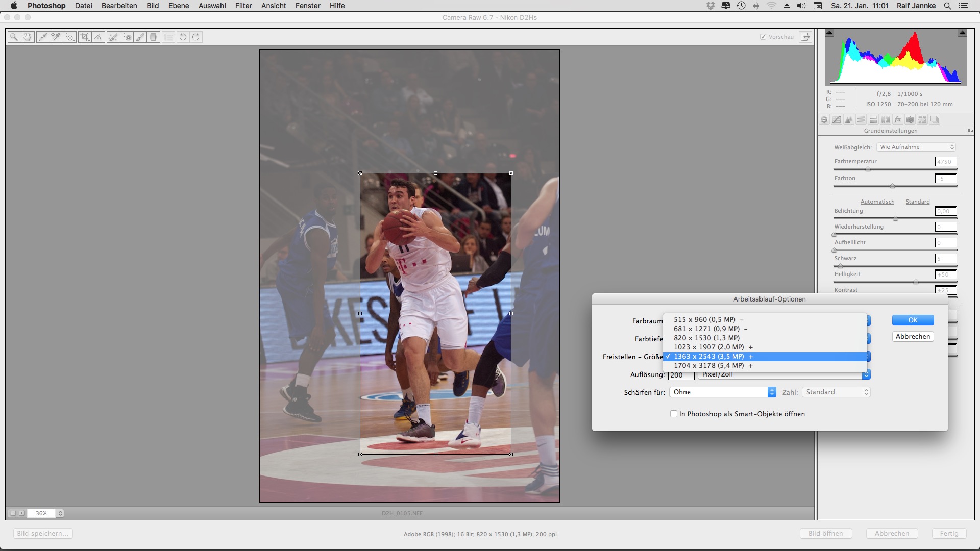Choose the Red Eye Removal tool
980x551 pixels.
pos(127,37)
